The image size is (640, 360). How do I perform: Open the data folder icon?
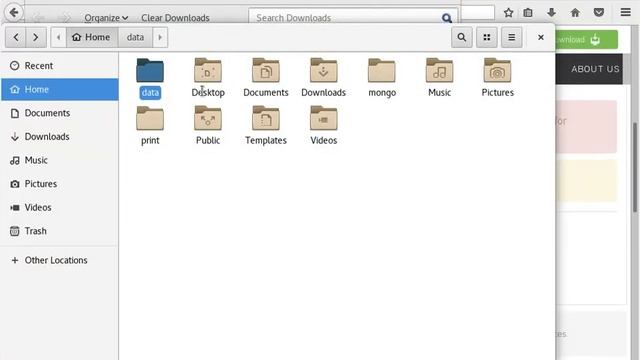(x=150, y=71)
